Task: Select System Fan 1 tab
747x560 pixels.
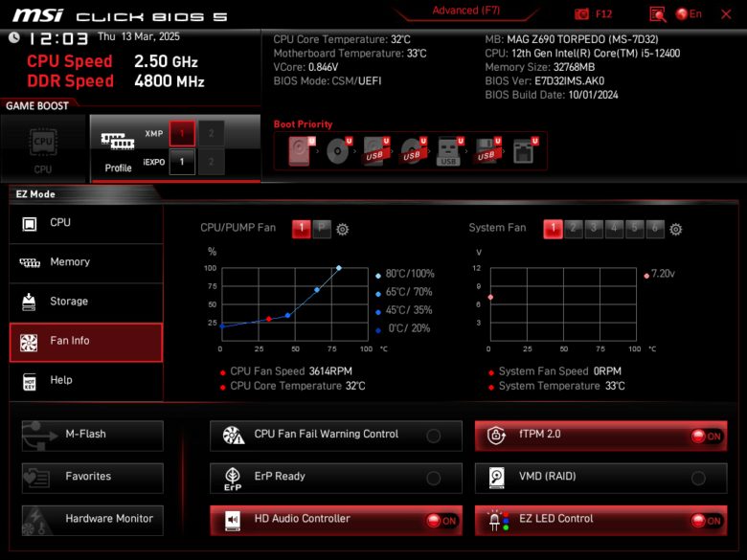Action: coord(553,229)
